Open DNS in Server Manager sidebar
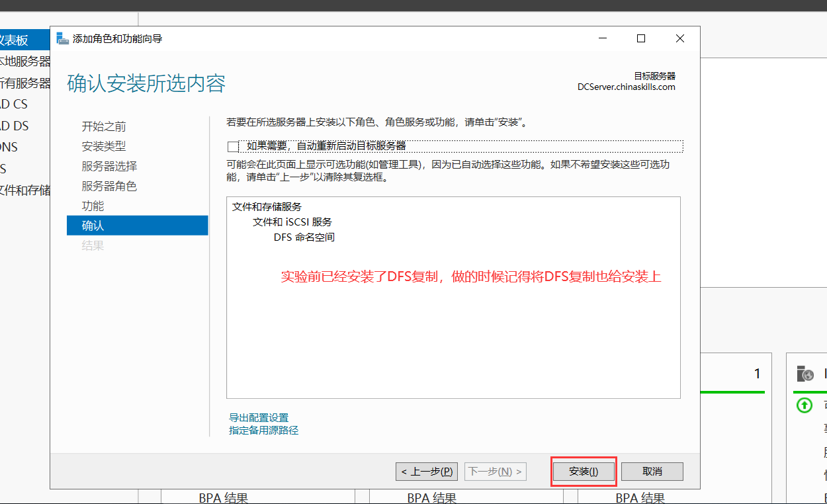 tap(9, 147)
